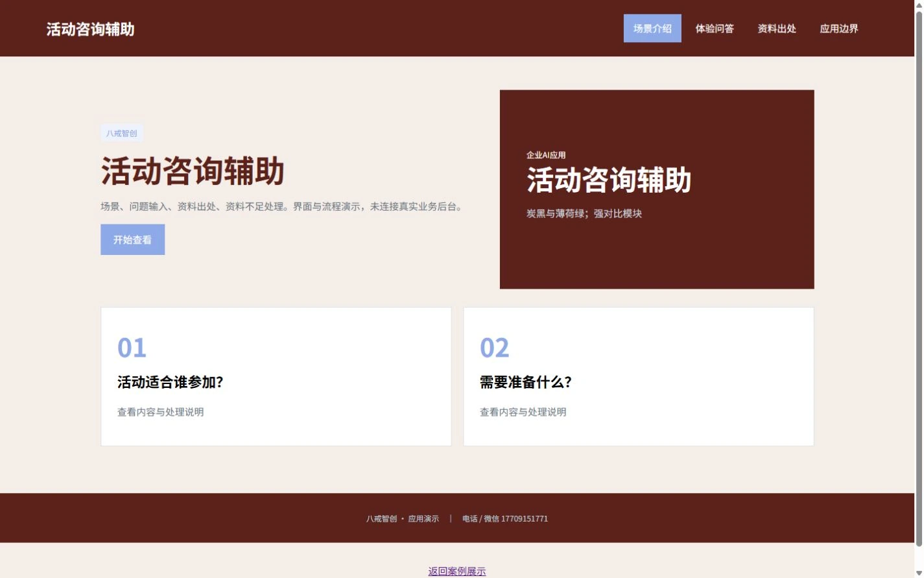924x578 pixels.
Task: Click the 八戒智创 tag label
Action: [x=122, y=133]
